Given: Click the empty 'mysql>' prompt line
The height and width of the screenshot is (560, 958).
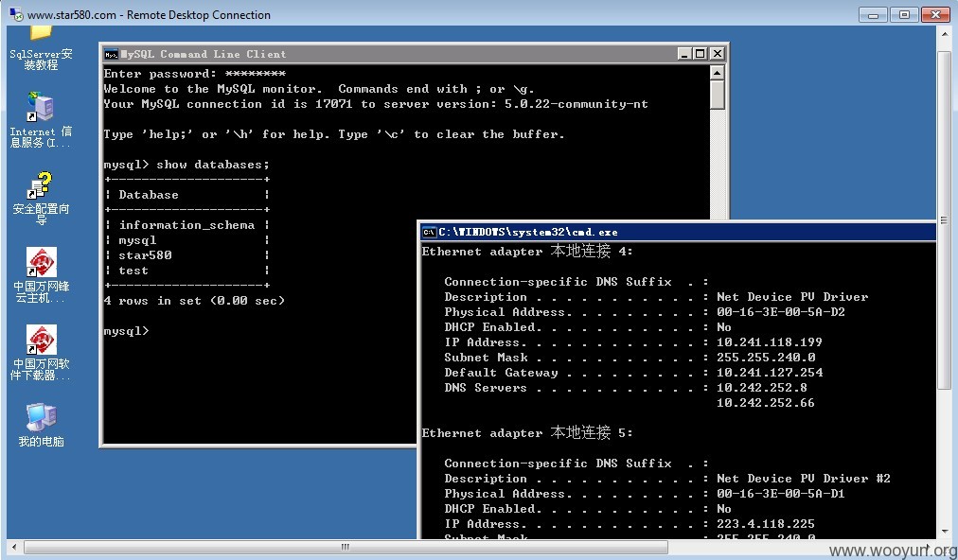Looking at the screenshot, I should coord(127,331).
